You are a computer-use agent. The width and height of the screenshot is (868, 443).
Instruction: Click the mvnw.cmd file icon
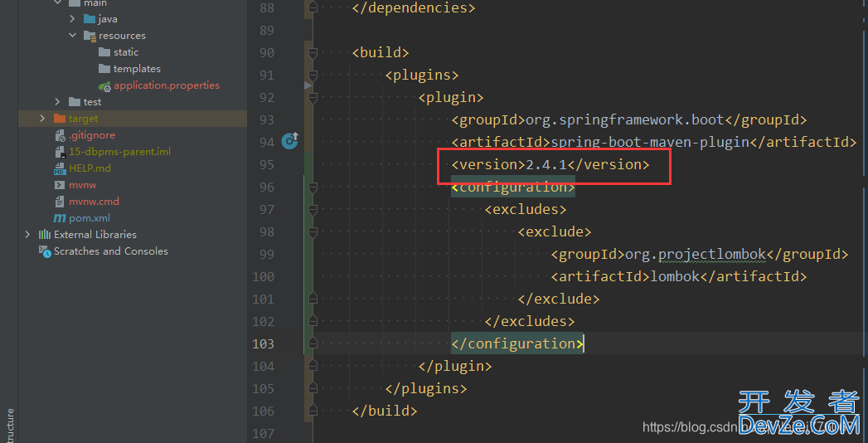click(60, 202)
